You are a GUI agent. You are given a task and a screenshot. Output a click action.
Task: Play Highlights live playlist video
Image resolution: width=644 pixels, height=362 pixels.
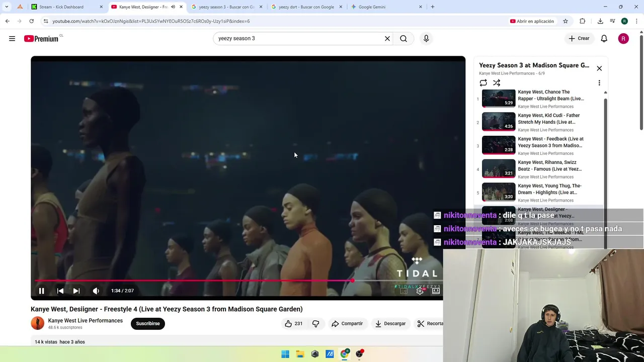(x=539, y=193)
